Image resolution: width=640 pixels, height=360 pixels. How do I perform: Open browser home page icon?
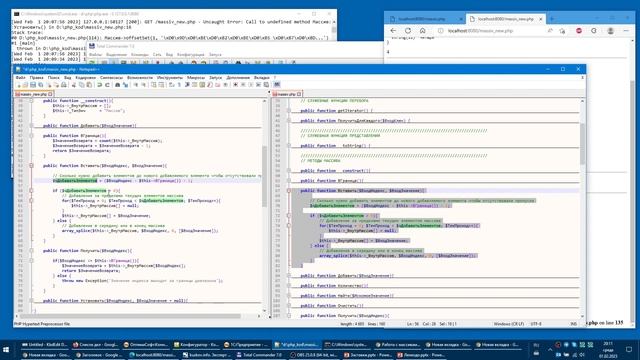click(422, 31)
